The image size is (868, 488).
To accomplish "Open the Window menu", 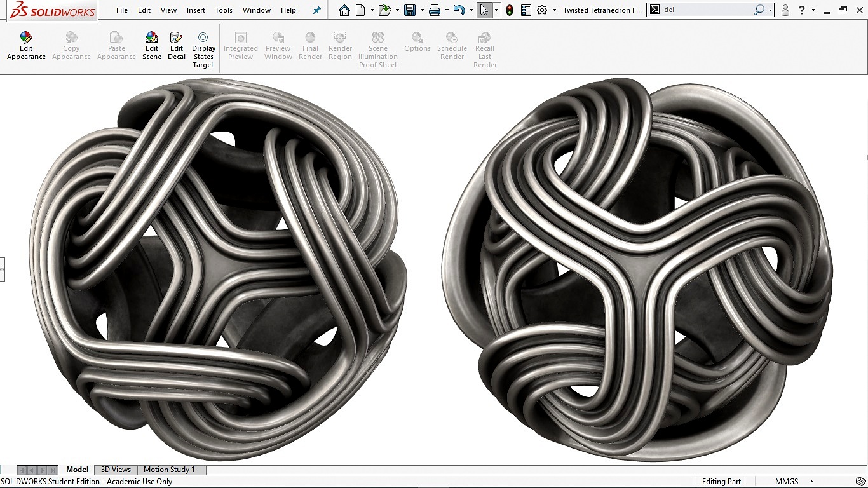I will click(257, 10).
